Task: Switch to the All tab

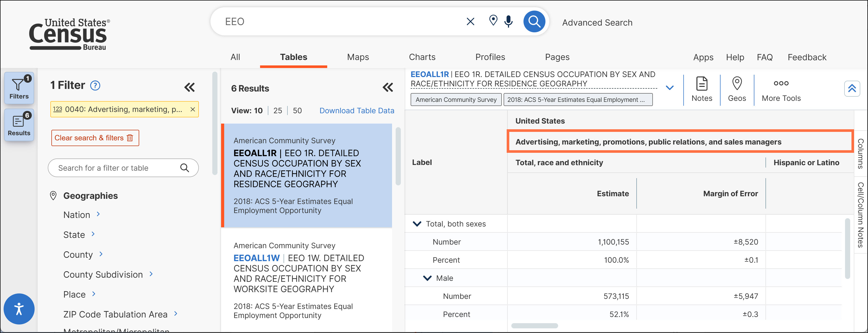Action: 235,57
